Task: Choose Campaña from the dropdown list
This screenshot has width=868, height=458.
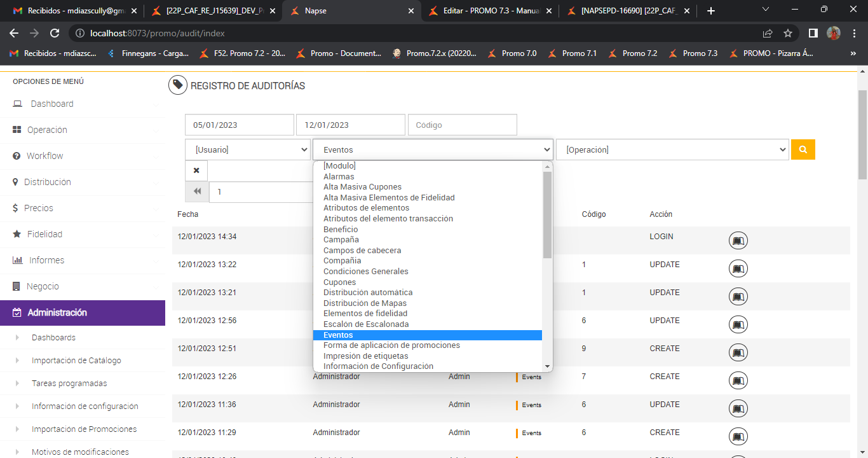Action: point(341,240)
